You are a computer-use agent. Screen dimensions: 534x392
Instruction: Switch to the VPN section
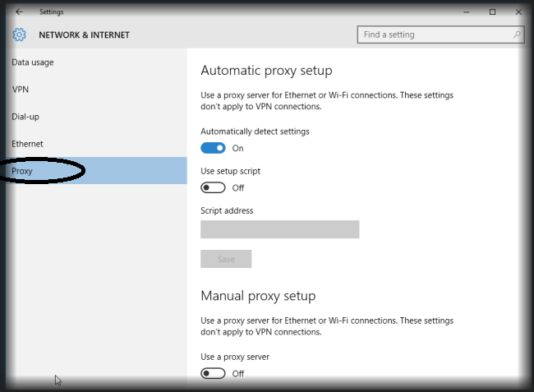click(x=21, y=90)
